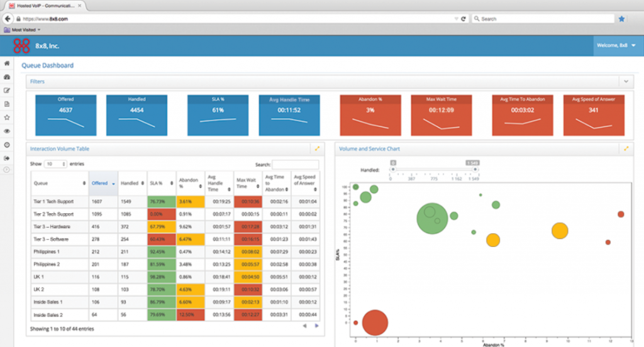Open the Home icon in left sidebar
644x347 pixels.
(7, 63)
